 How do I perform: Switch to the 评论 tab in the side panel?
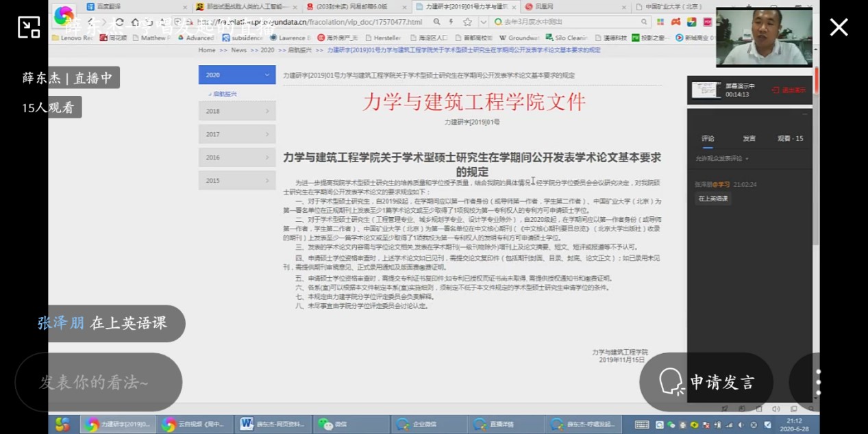708,138
